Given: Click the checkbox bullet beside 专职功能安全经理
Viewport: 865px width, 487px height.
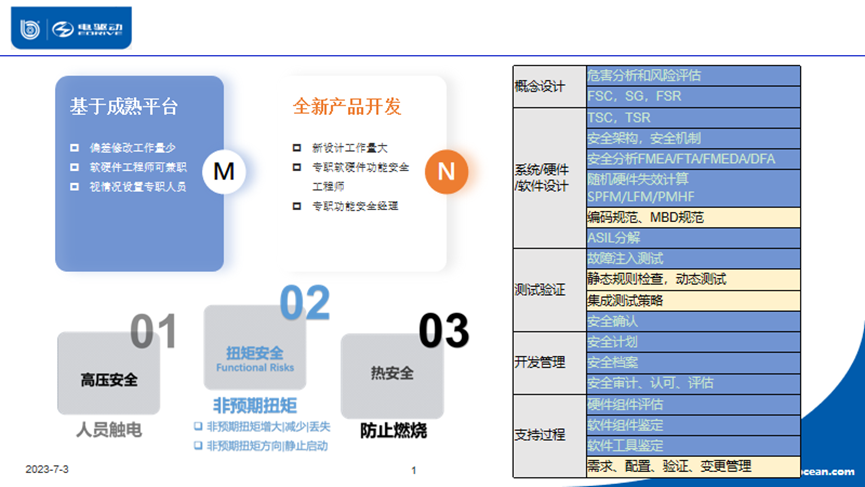Looking at the screenshot, I should (x=296, y=206).
